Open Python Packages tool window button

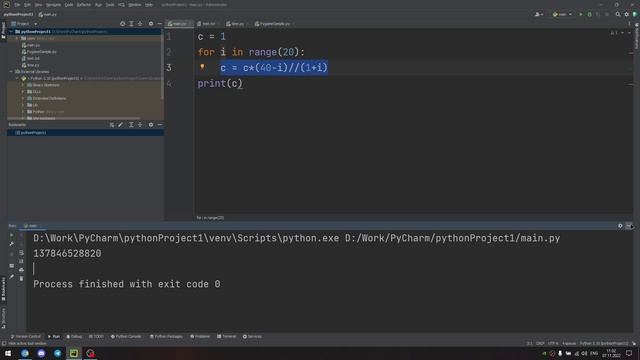166,336
